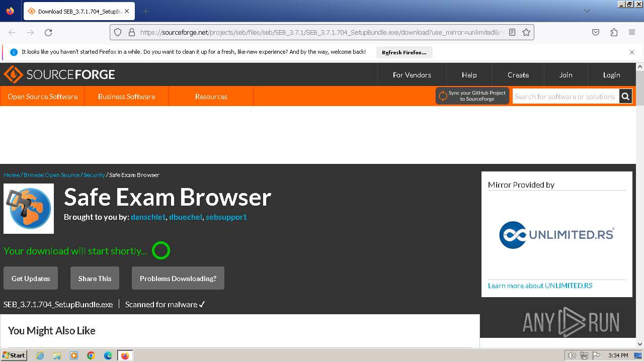
Task: Click the Join link
Action: click(x=566, y=75)
